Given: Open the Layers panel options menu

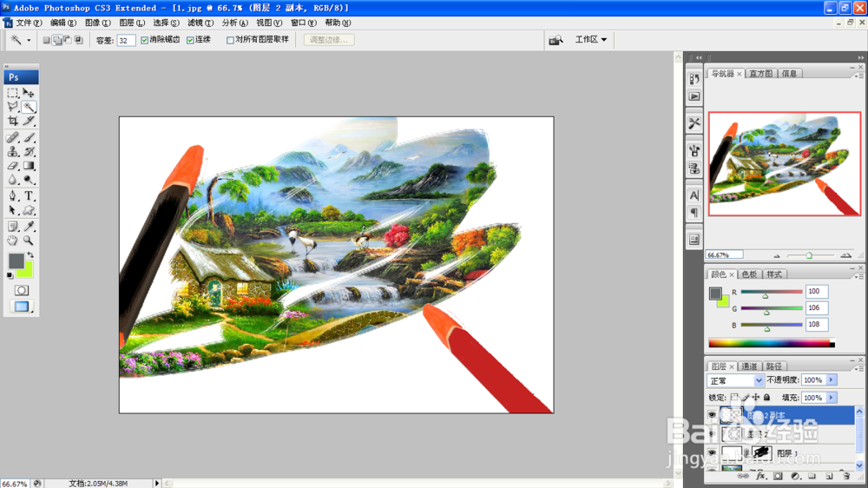Looking at the screenshot, I should (x=859, y=368).
